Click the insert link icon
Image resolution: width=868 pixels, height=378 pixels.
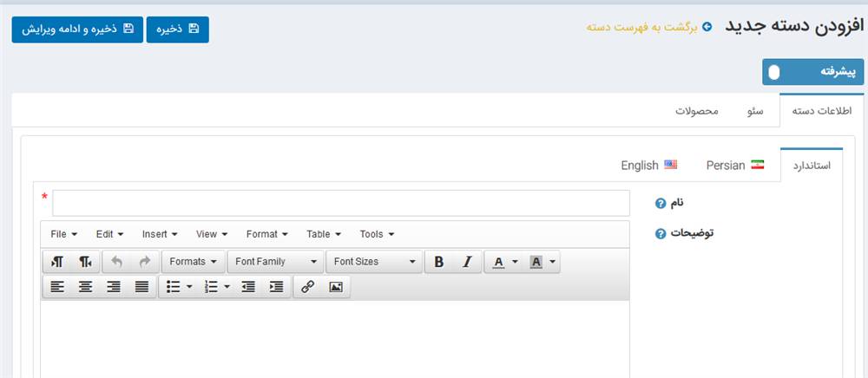pyautogui.click(x=307, y=287)
